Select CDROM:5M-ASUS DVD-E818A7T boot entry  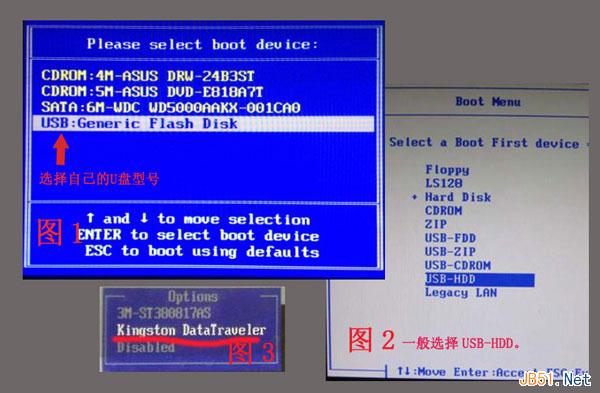152,91
